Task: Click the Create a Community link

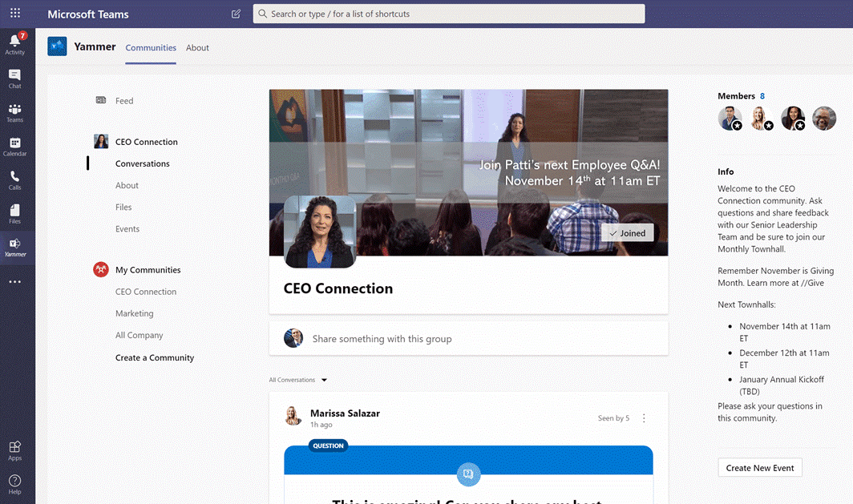Action: pyautogui.click(x=155, y=357)
